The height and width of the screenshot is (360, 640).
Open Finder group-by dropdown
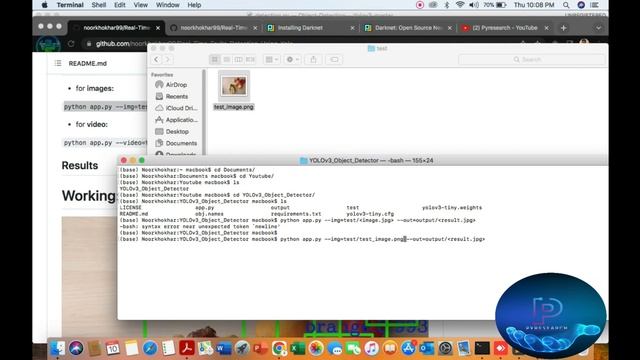pos(272,60)
